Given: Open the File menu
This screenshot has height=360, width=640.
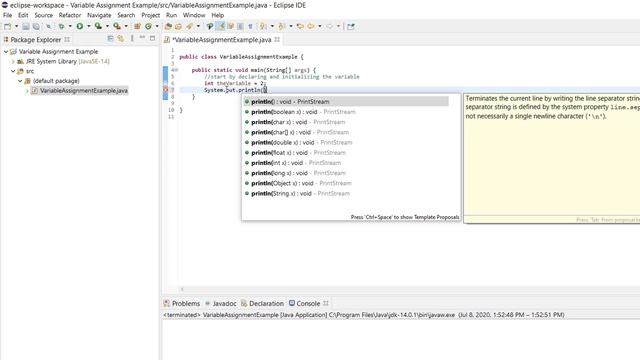Looking at the screenshot, I should coord(7,15).
